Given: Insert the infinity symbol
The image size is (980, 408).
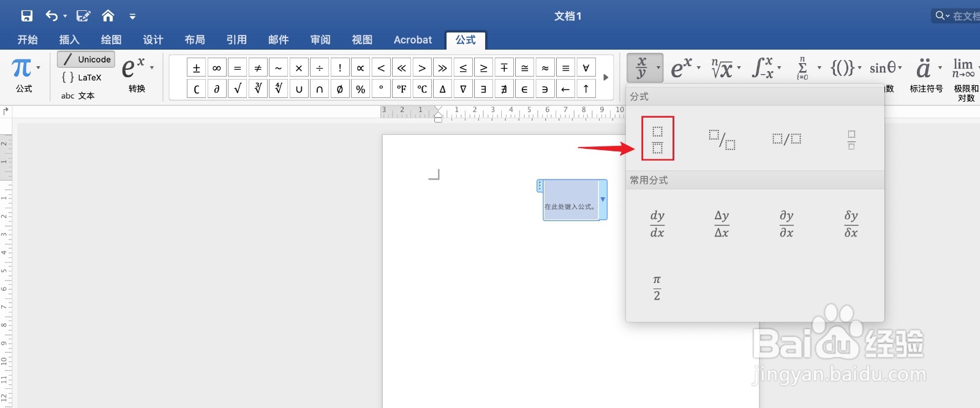Looking at the screenshot, I should coord(217,68).
